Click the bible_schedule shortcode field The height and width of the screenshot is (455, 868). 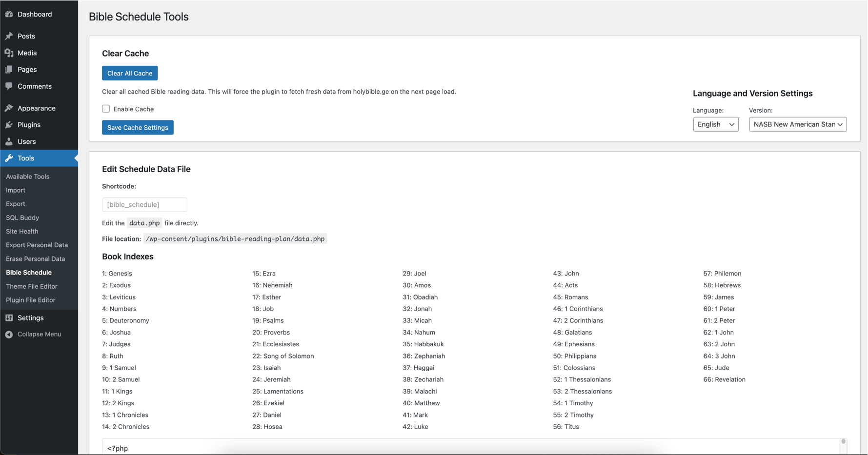pos(144,204)
